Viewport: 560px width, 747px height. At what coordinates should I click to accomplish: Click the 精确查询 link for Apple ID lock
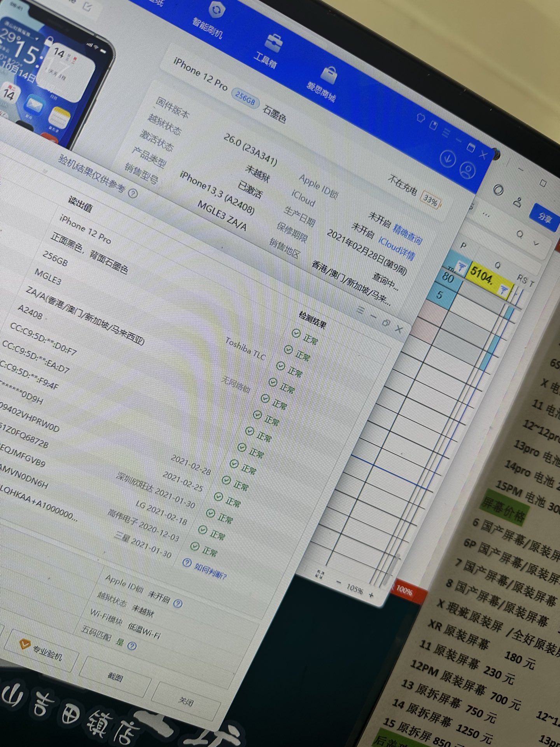coord(407,234)
